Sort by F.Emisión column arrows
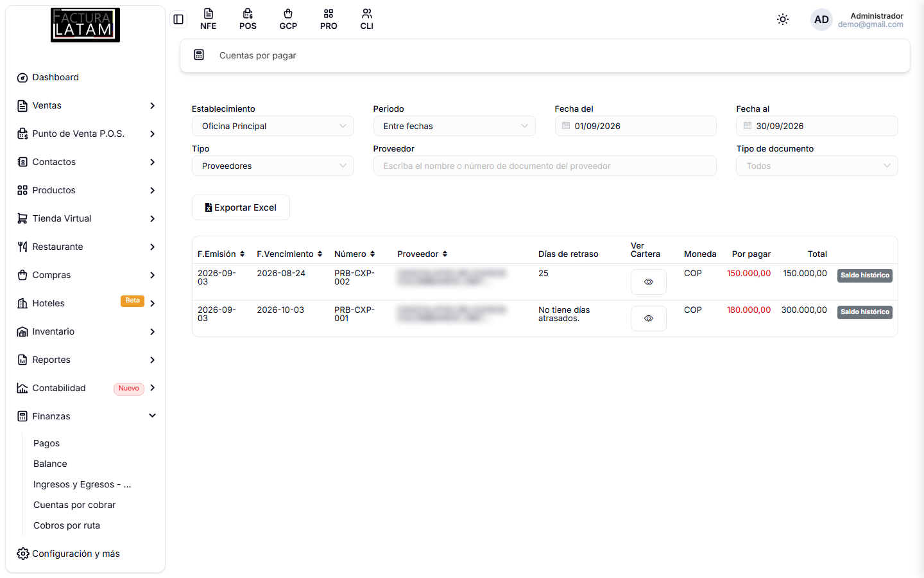The width and height of the screenshot is (924, 578). point(242,254)
